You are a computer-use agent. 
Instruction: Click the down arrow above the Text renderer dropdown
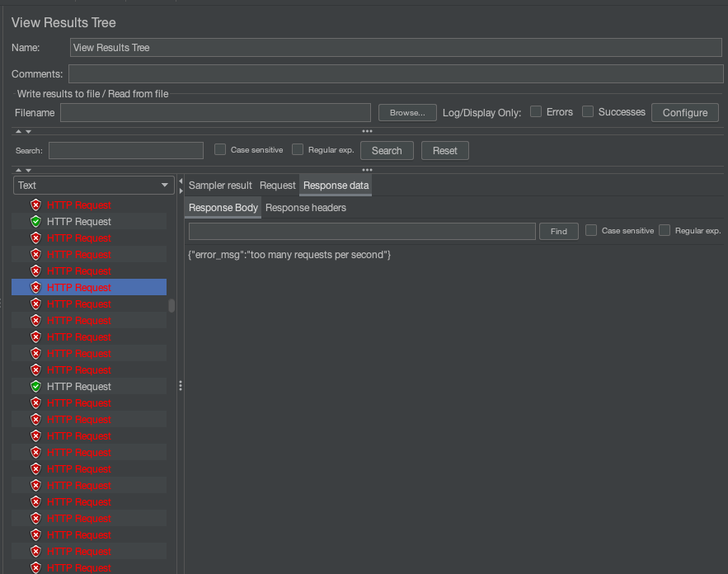click(28, 170)
